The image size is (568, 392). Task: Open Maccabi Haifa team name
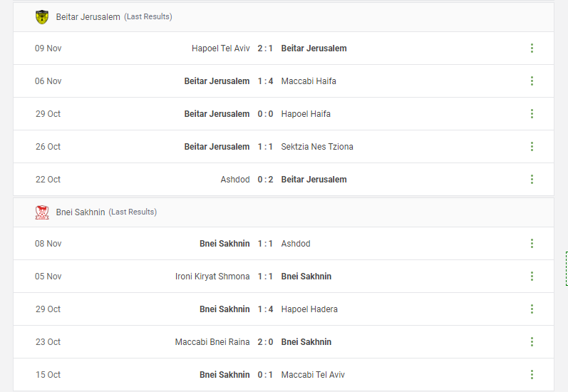[309, 81]
